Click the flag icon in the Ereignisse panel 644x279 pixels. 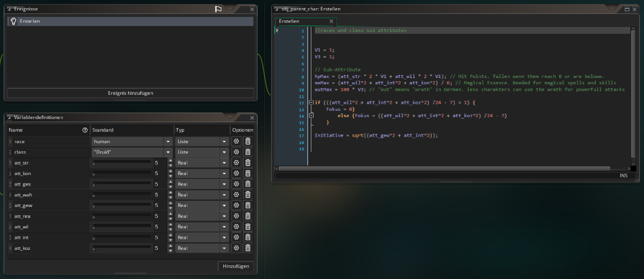coord(218,9)
